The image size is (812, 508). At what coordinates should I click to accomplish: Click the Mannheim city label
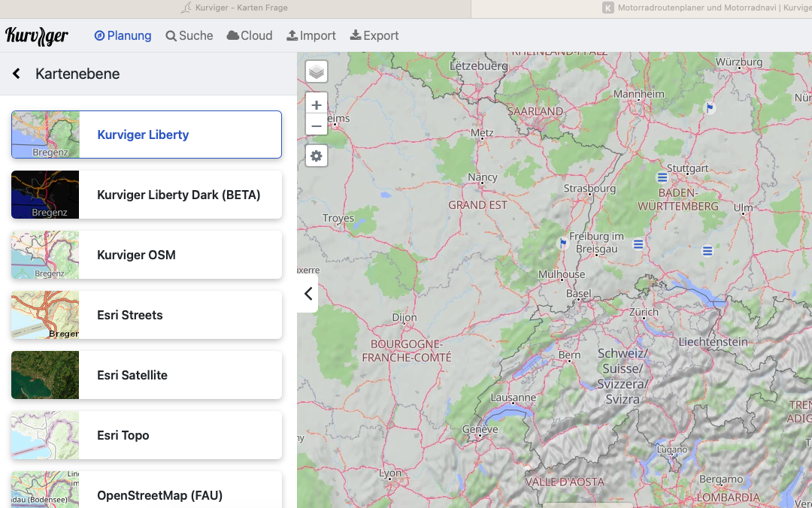[x=639, y=94]
